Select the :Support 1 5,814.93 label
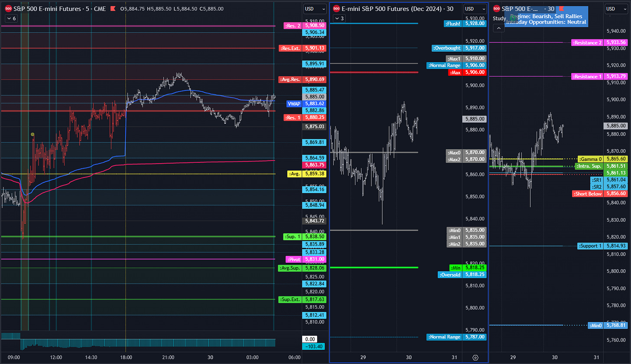 tap(602, 246)
